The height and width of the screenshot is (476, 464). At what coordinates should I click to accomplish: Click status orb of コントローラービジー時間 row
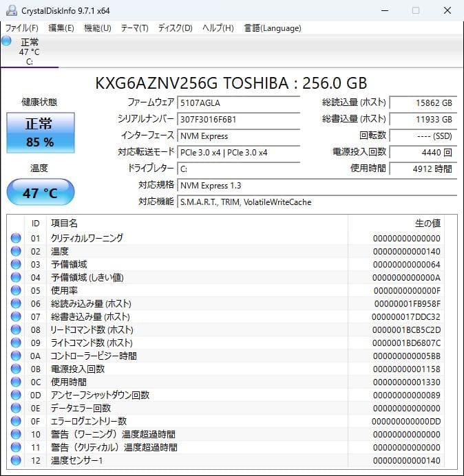tap(16, 356)
